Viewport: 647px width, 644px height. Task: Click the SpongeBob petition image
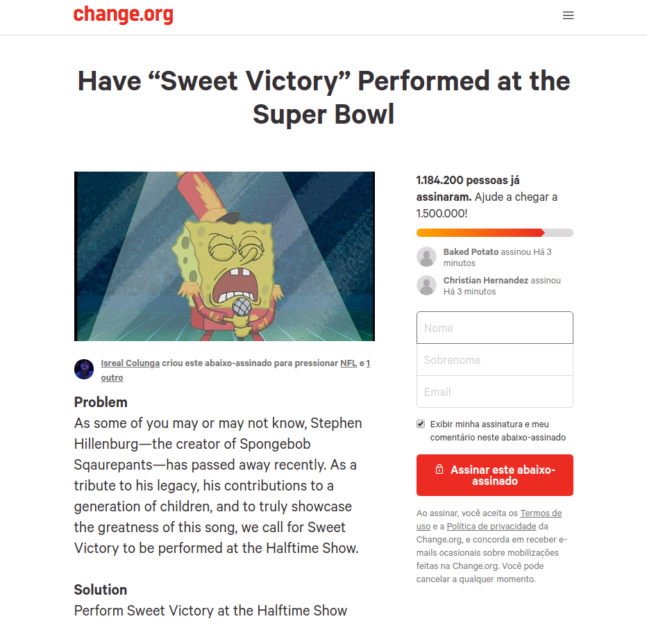[224, 256]
